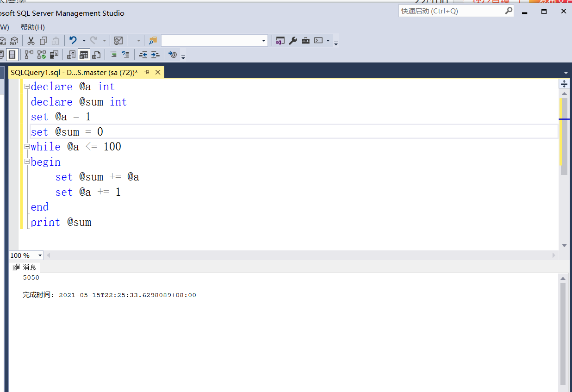Viewport: 572px width, 392px height.
Task: Click Increase Indent icon
Action: click(x=155, y=55)
